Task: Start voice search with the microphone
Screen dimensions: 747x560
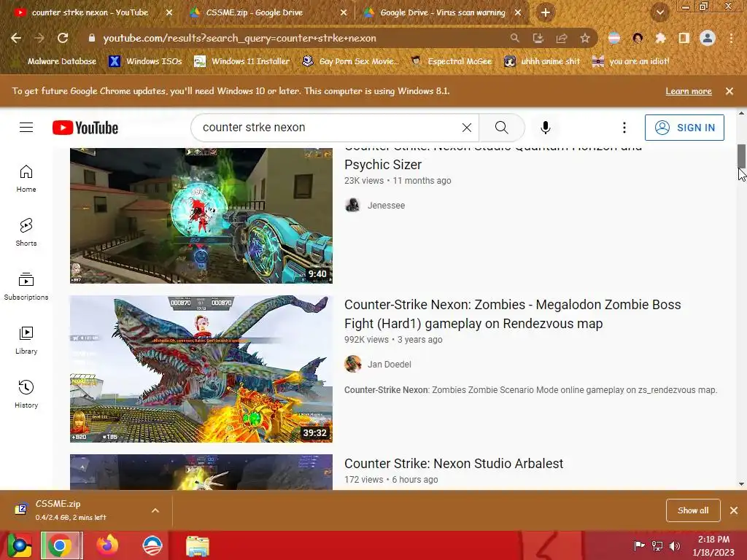Action: 546,128
